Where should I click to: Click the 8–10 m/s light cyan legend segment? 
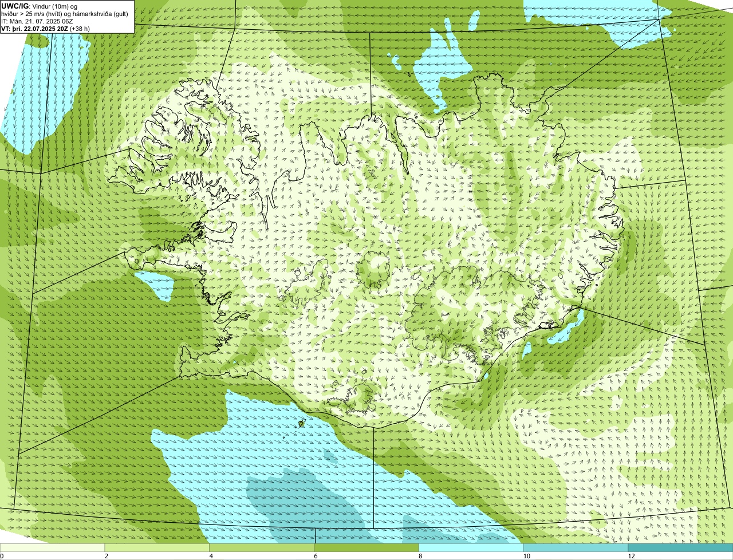pyautogui.click(x=472, y=547)
